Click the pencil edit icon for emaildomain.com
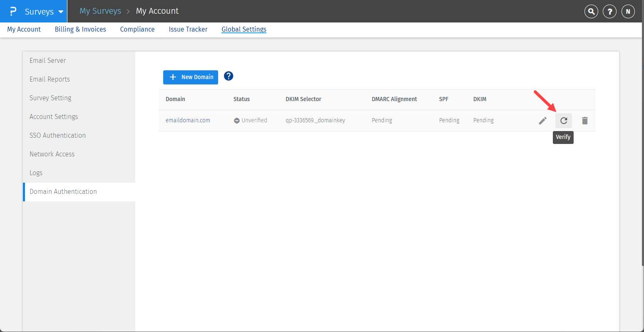The image size is (644, 332). 542,121
